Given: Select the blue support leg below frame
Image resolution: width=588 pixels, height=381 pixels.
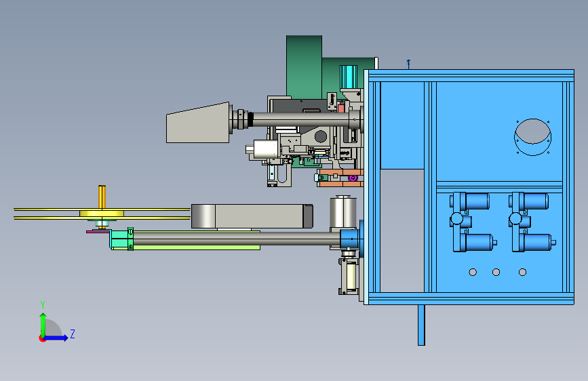Looking at the screenshot, I should pos(421,325).
